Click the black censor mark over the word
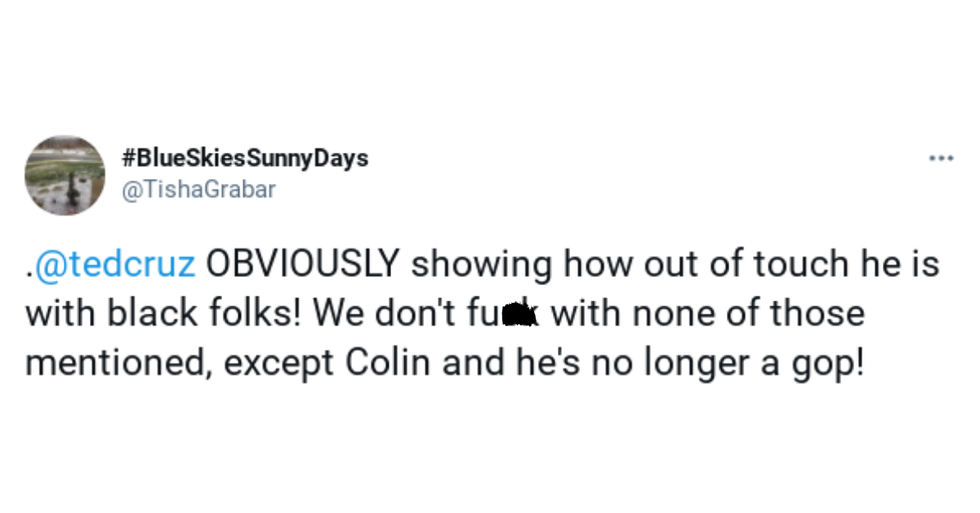Image resolution: width=980 pixels, height=513 pixels. pyautogui.click(x=522, y=315)
